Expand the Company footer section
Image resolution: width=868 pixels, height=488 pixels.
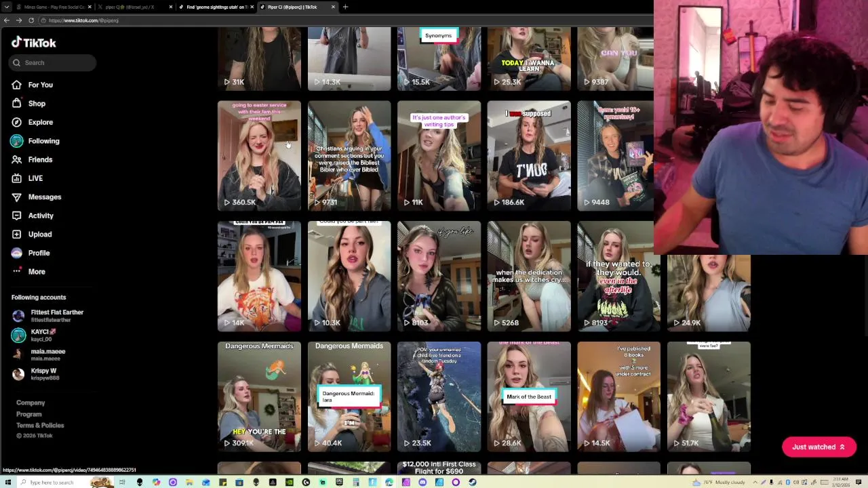pos(31,403)
